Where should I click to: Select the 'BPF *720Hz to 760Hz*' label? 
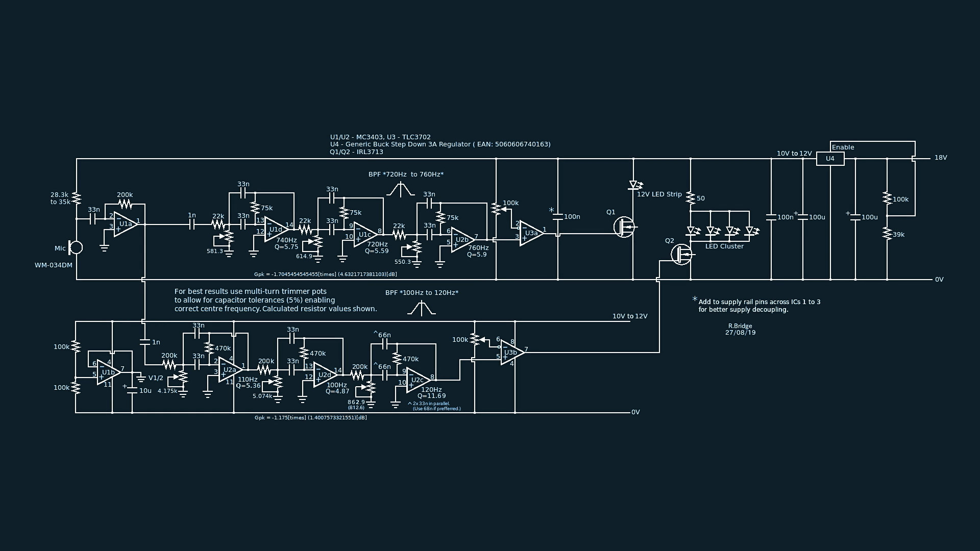(406, 174)
